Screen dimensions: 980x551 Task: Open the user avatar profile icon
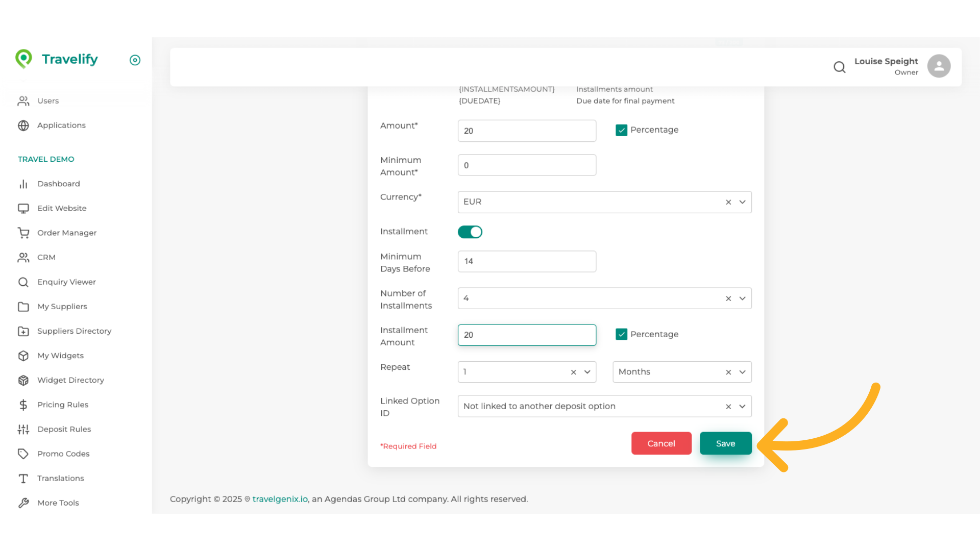point(939,66)
